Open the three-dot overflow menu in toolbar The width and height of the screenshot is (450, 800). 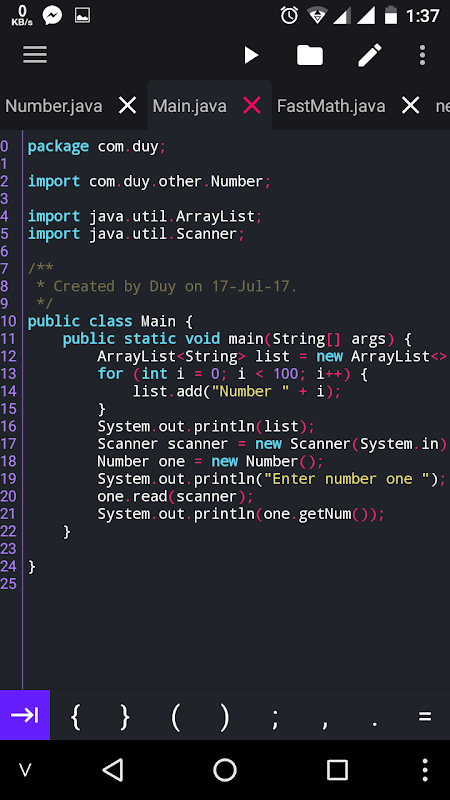(422, 55)
